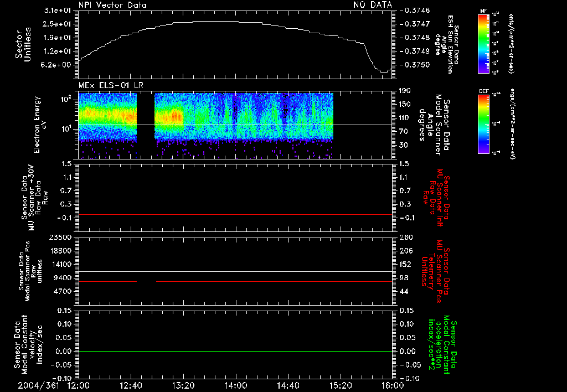Click the 4700 scanner position value

[63, 291]
